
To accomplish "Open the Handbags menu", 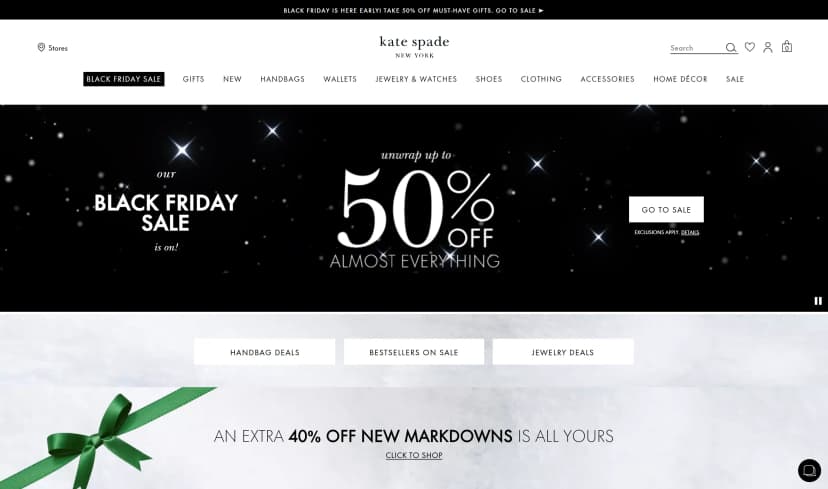I will (x=283, y=79).
